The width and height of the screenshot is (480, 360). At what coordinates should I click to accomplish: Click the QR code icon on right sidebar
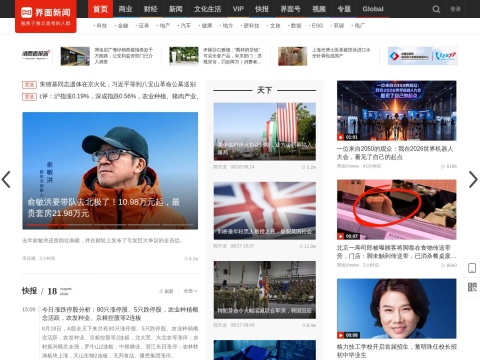point(472,287)
